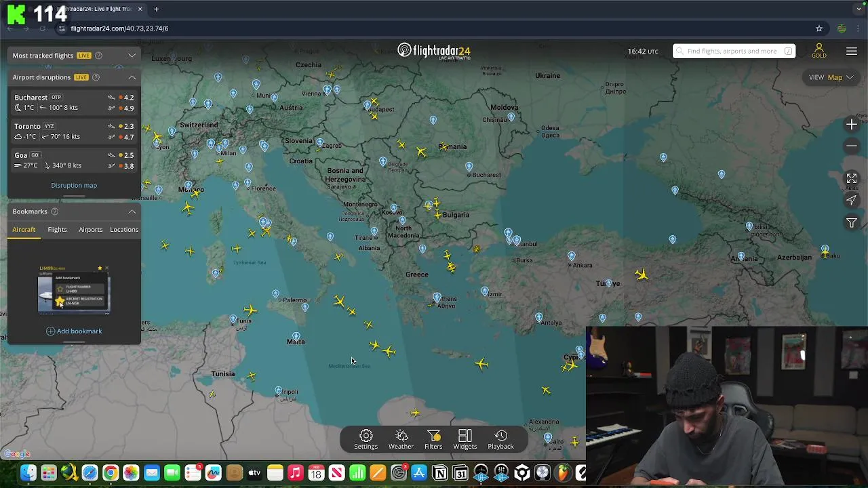This screenshot has height=488, width=868.
Task: Zoom out the map with minus button
Action: [x=852, y=146]
